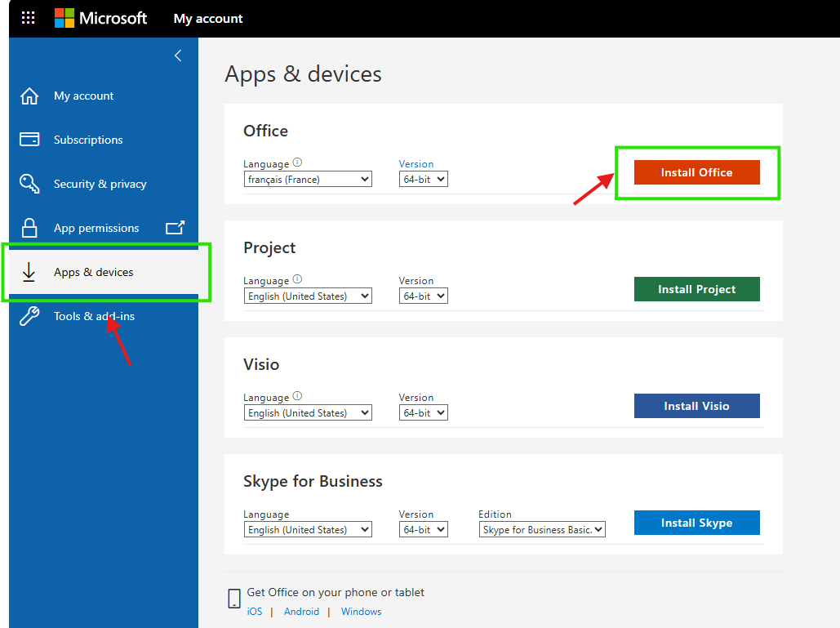The width and height of the screenshot is (840, 628).
Task: Click the Microsoft logo
Action: [x=100, y=18]
